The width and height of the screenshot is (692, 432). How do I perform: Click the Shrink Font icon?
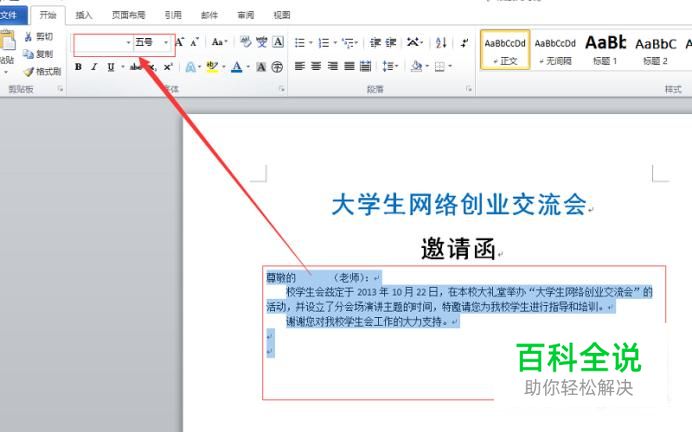(x=195, y=42)
